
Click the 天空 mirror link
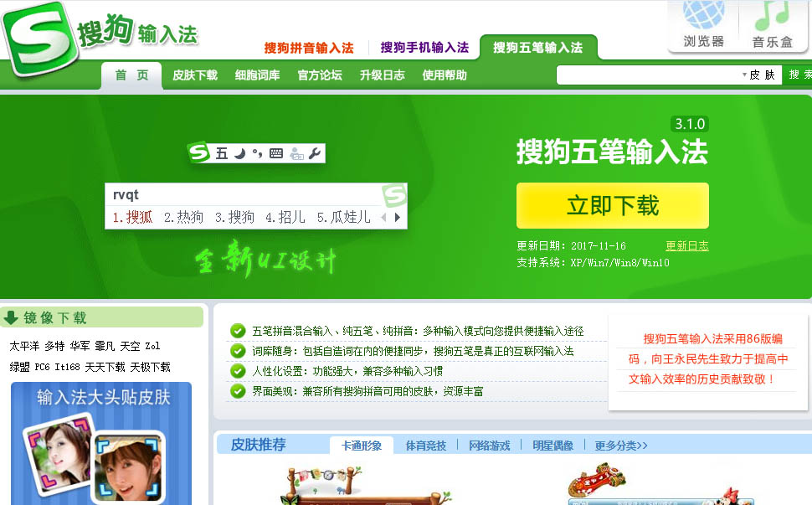130,346
